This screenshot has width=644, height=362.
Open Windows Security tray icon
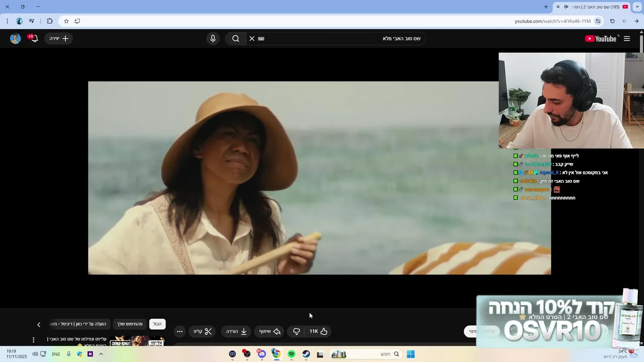(x=79, y=354)
